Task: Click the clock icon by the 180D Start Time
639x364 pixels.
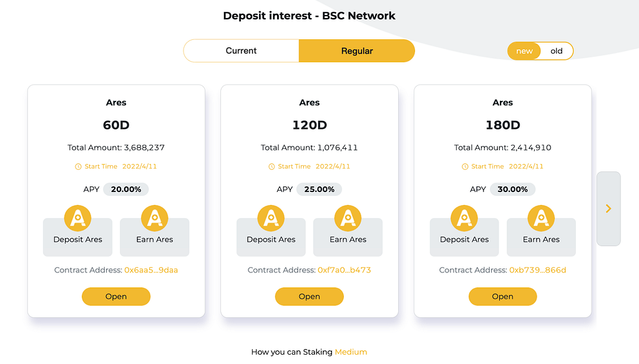Action: coord(465,166)
